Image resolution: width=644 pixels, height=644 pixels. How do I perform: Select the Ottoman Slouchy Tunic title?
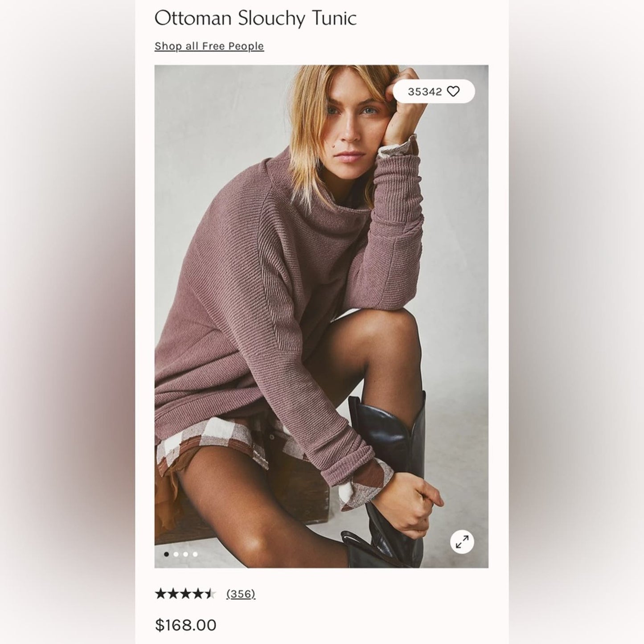pyautogui.click(x=255, y=19)
